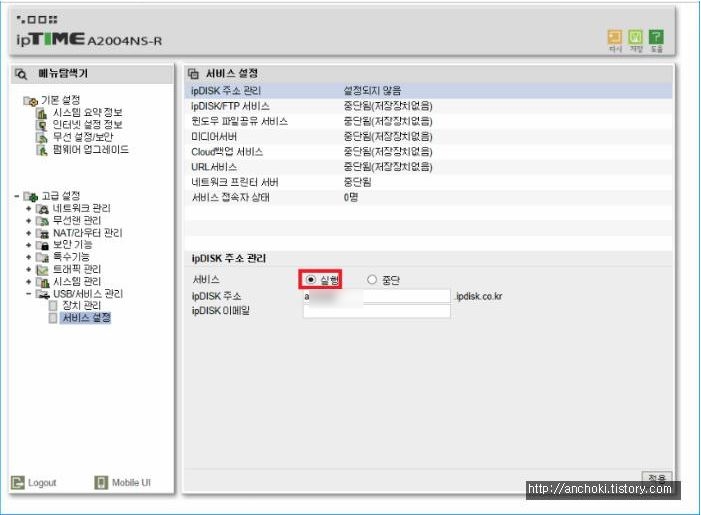Click the .ipdisk.co.kr domain suffix text
Screen dimensions: 701x515
click(478, 296)
